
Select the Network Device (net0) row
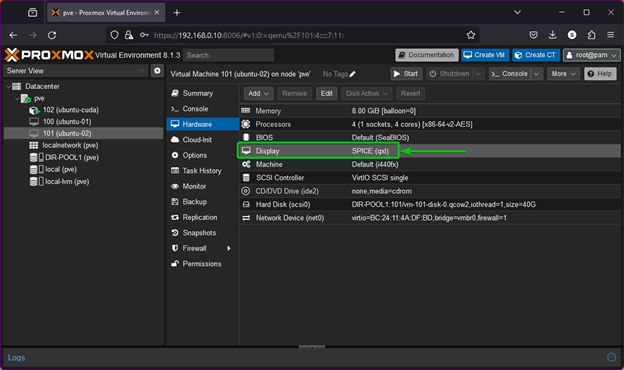(x=430, y=218)
